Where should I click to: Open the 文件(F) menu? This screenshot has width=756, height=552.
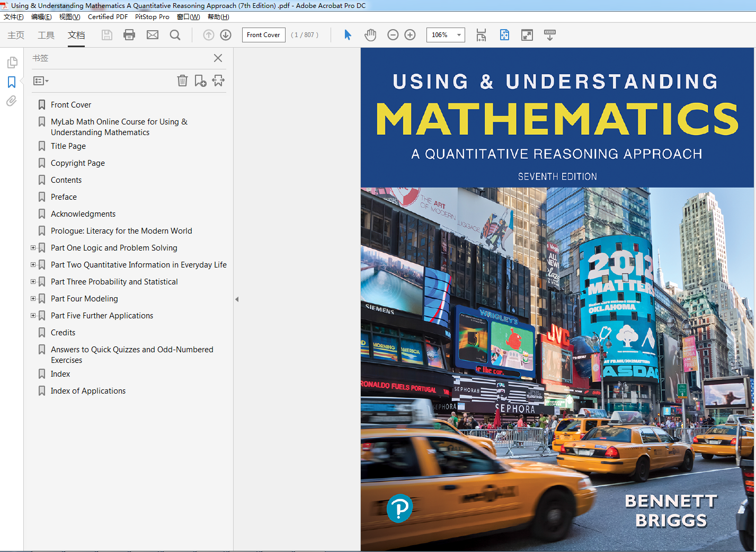coord(14,17)
